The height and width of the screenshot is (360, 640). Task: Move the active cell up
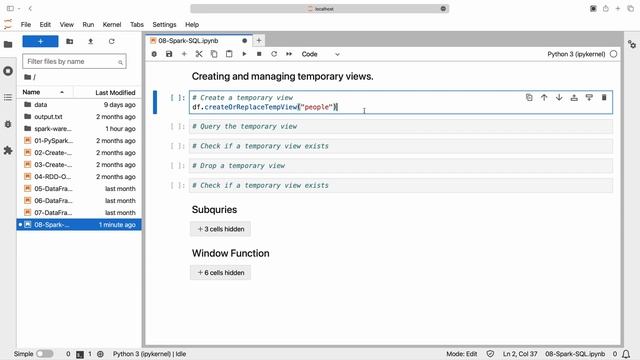[x=544, y=98]
